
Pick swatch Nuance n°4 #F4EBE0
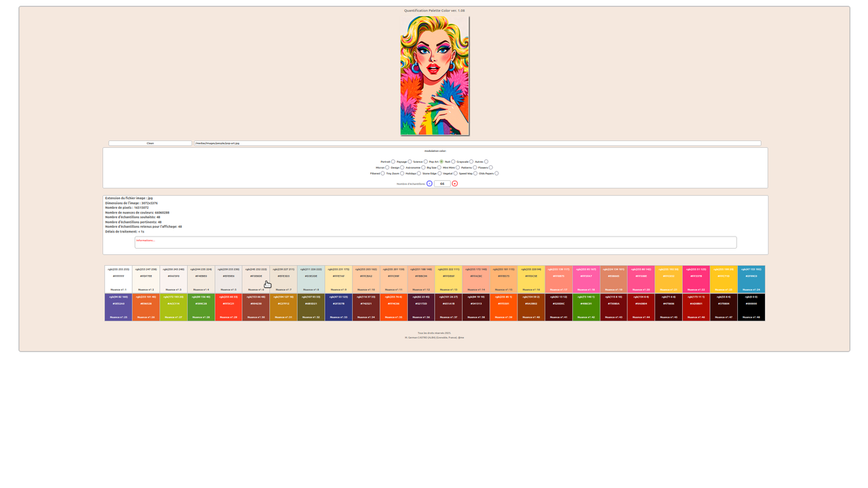click(x=201, y=279)
